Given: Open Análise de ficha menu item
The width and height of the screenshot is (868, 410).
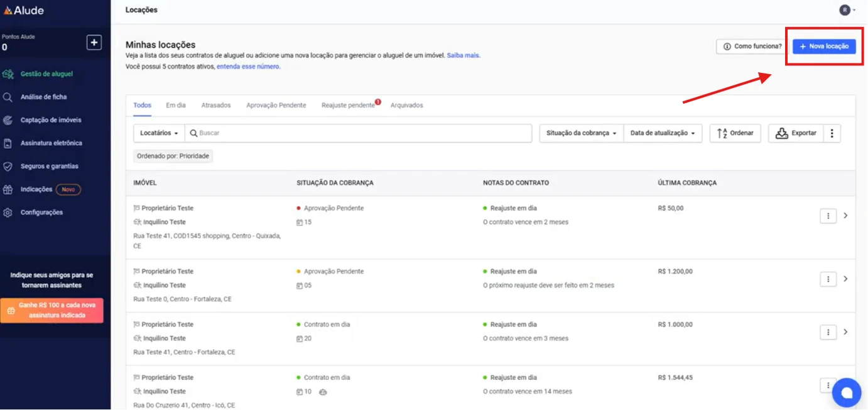Looking at the screenshot, I should [x=43, y=97].
